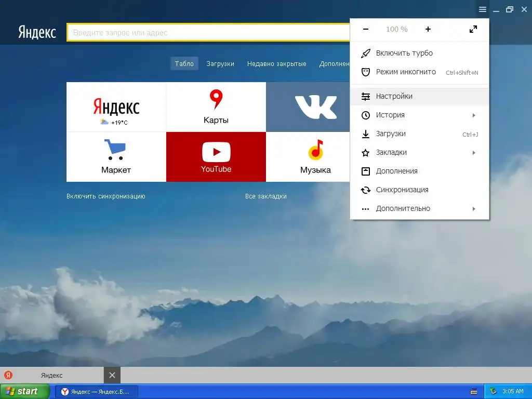
Task: Increase zoom with the plus button
Action: tap(428, 29)
